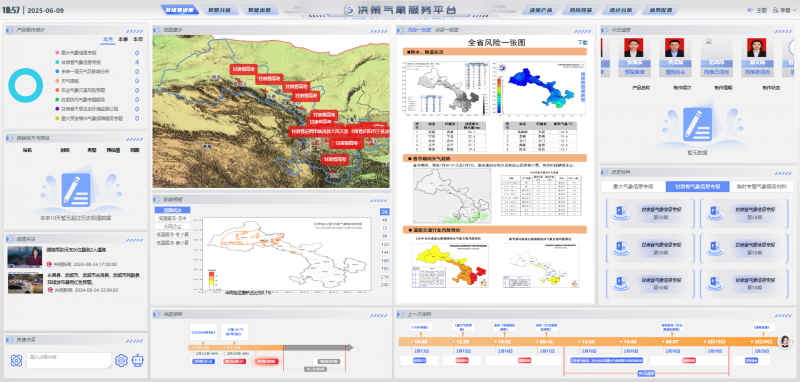Select the 大风沙尘 forecast type button
Screen dimensions: 800x382
tap(172, 226)
